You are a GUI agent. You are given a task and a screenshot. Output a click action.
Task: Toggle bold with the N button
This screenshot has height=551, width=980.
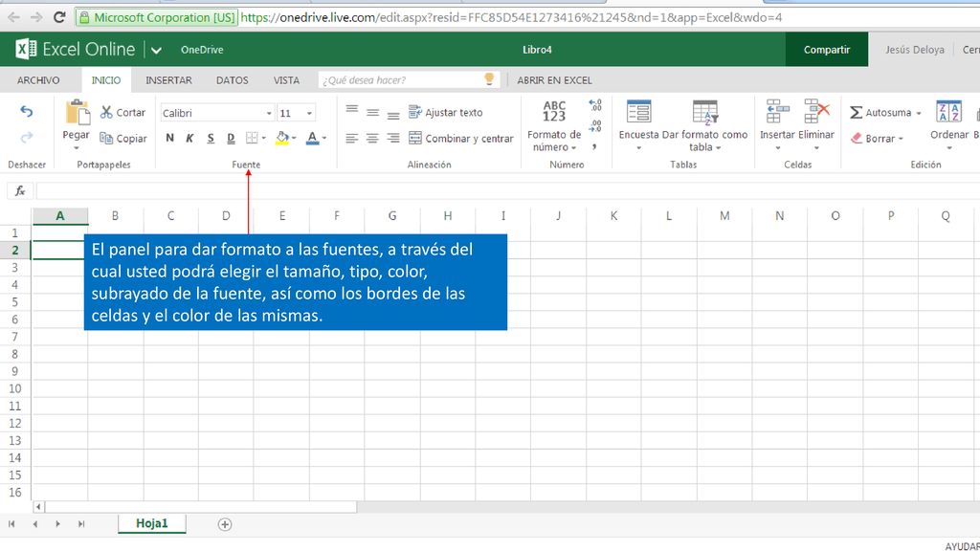pyautogui.click(x=170, y=138)
